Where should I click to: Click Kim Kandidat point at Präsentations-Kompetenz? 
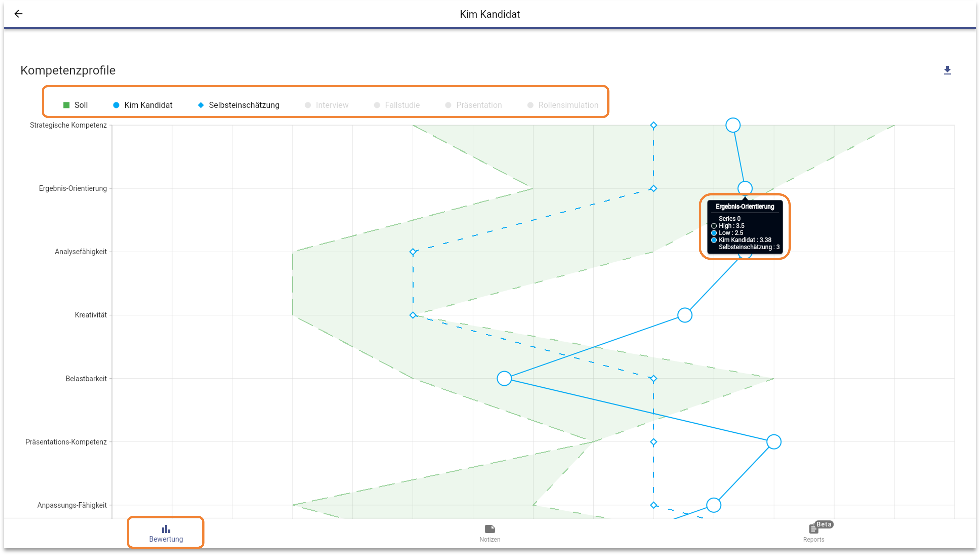click(774, 442)
